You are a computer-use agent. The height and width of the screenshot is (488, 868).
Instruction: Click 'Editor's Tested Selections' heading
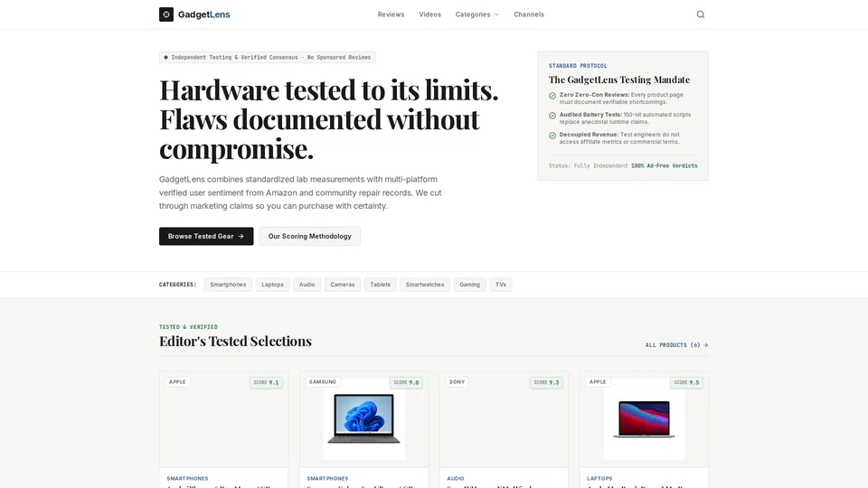(x=235, y=341)
